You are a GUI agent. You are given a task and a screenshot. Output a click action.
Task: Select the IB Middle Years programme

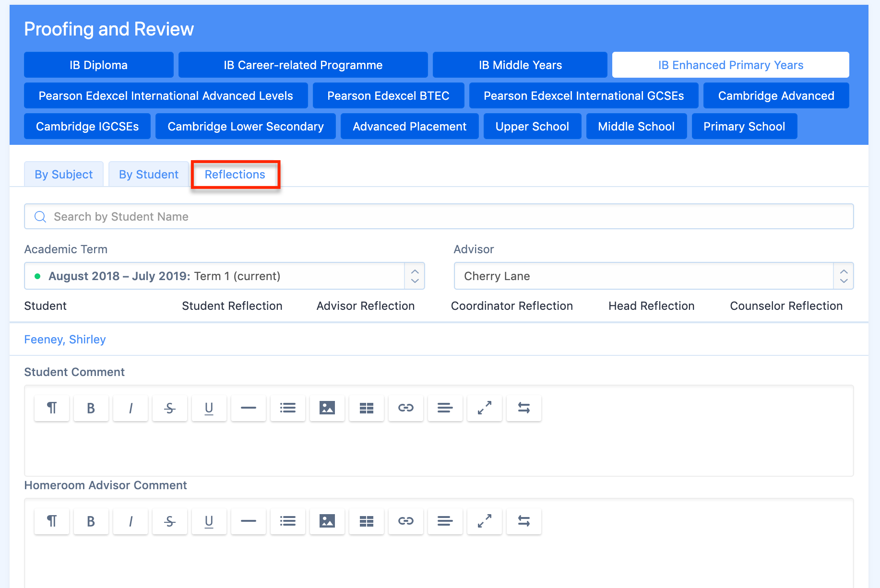tap(520, 65)
